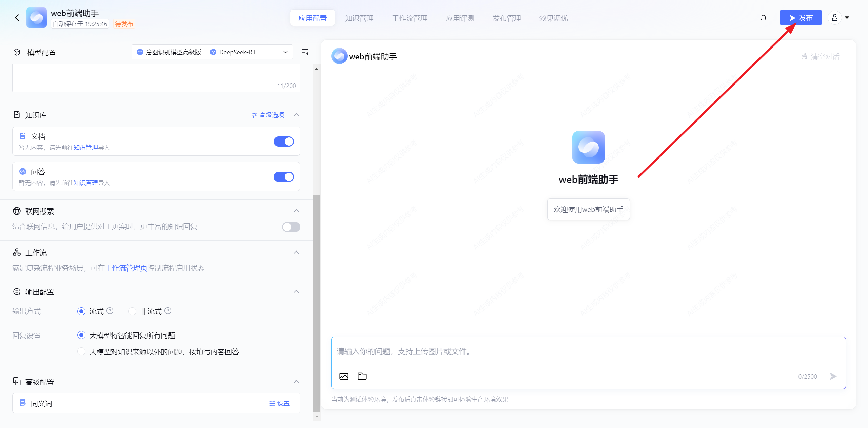Screen dimensions: 868x428
Task: Click the 联网搜索 globe icon
Action: (x=17, y=211)
